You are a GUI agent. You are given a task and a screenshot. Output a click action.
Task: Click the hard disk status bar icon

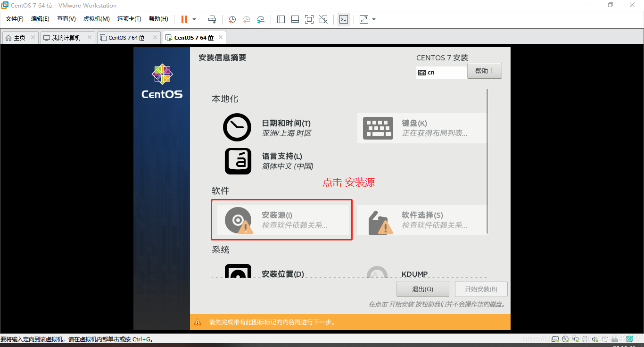556,339
